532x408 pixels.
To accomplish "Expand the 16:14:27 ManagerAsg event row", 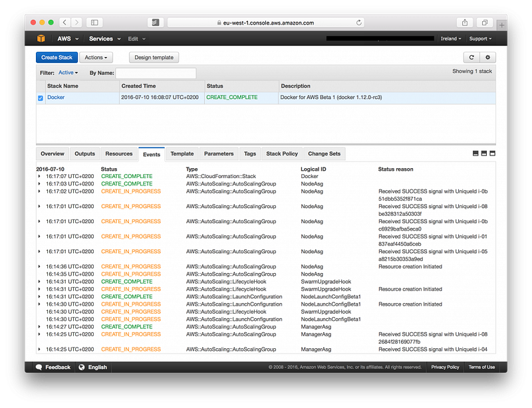I will coord(39,327).
